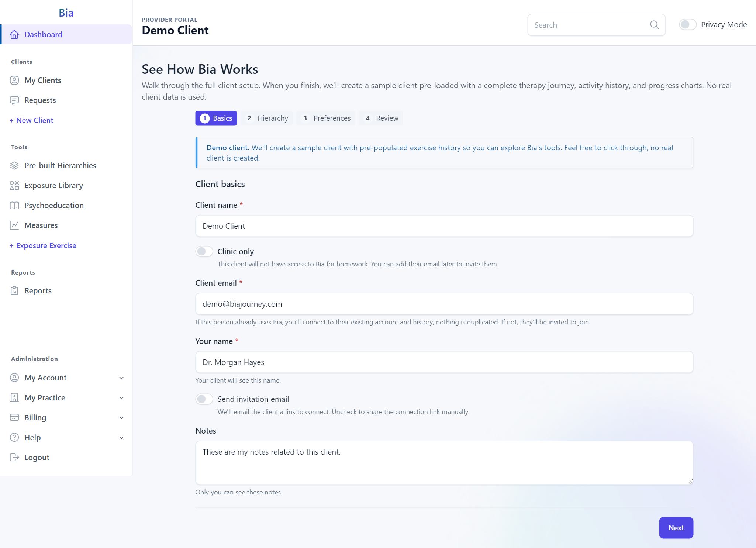Click the Billing card icon
The image size is (756, 548).
click(14, 417)
